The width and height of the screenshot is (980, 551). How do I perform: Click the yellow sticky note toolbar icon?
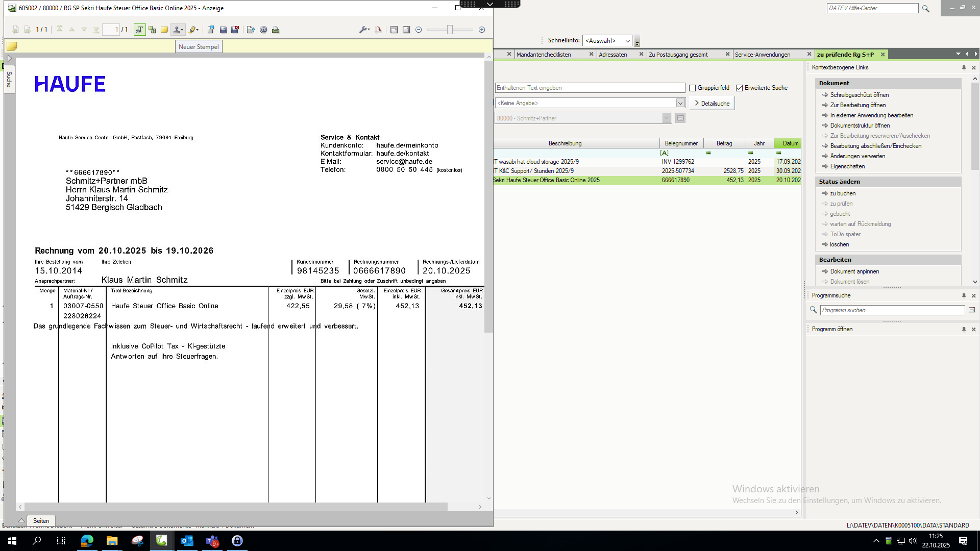[164, 30]
